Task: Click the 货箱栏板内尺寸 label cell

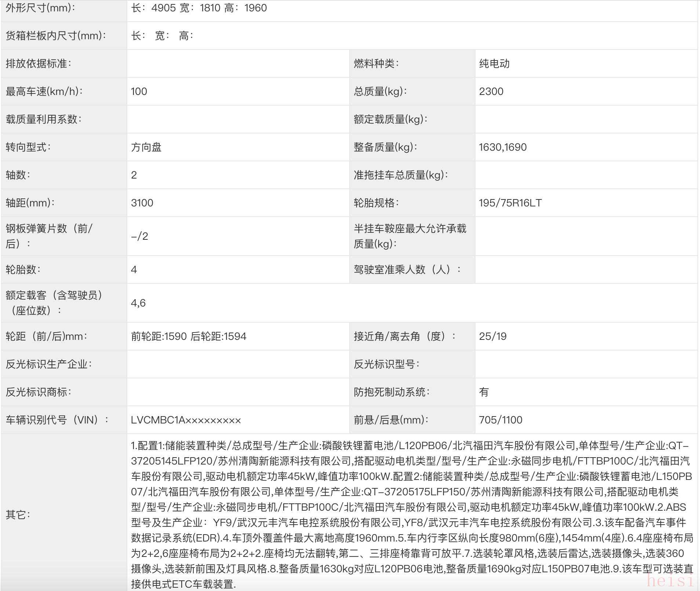Action: pyautogui.click(x=56, y=36)
